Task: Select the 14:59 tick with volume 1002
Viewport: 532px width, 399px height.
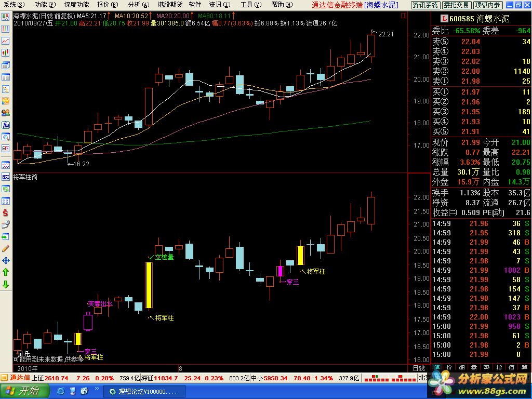Action: click(481, 270)
